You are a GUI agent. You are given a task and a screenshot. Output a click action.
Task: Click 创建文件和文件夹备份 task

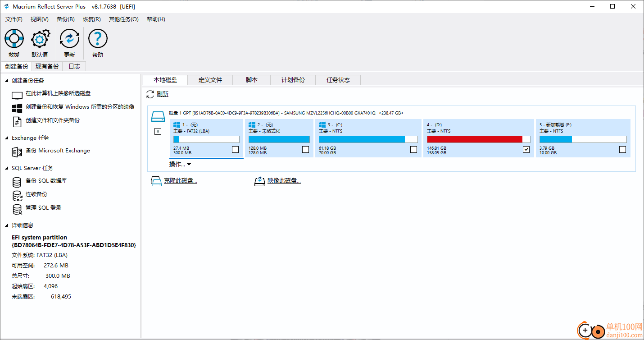pos(53,120)
